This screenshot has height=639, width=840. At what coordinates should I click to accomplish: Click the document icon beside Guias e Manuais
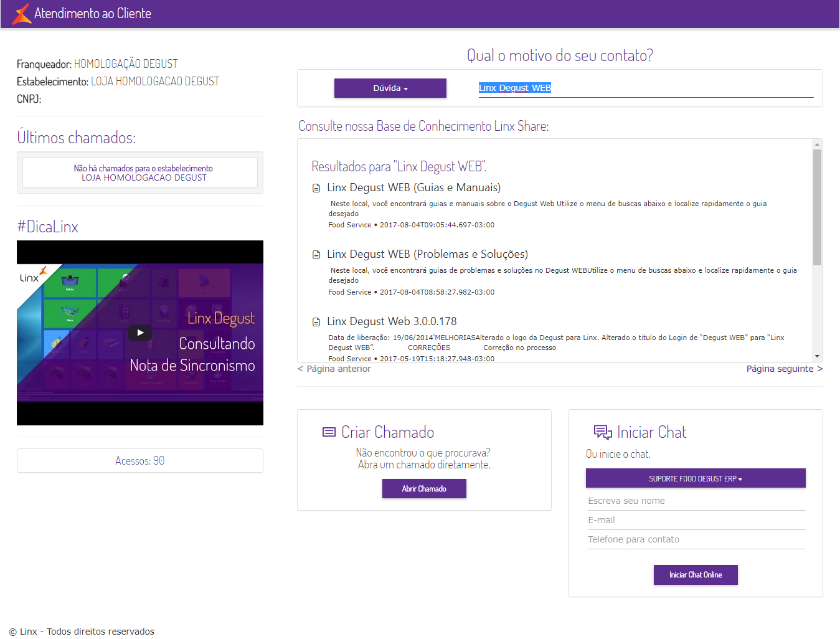(x=316, y=188)
